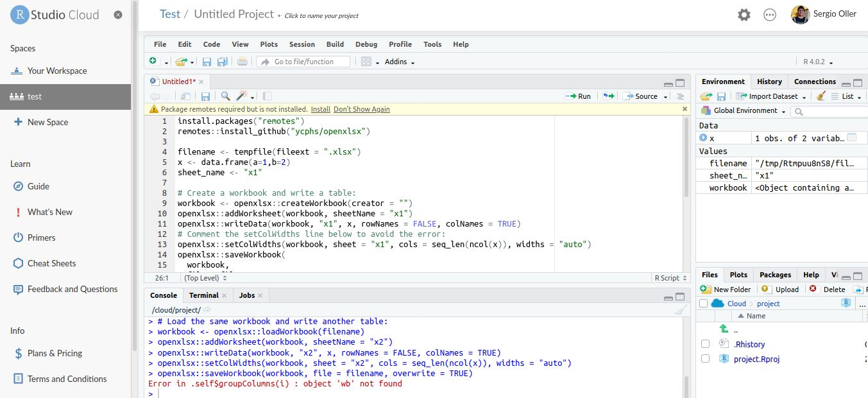Save all documents with the double floppy icon
The height and width of the screenshot is (398, 868).
(222, 61)
